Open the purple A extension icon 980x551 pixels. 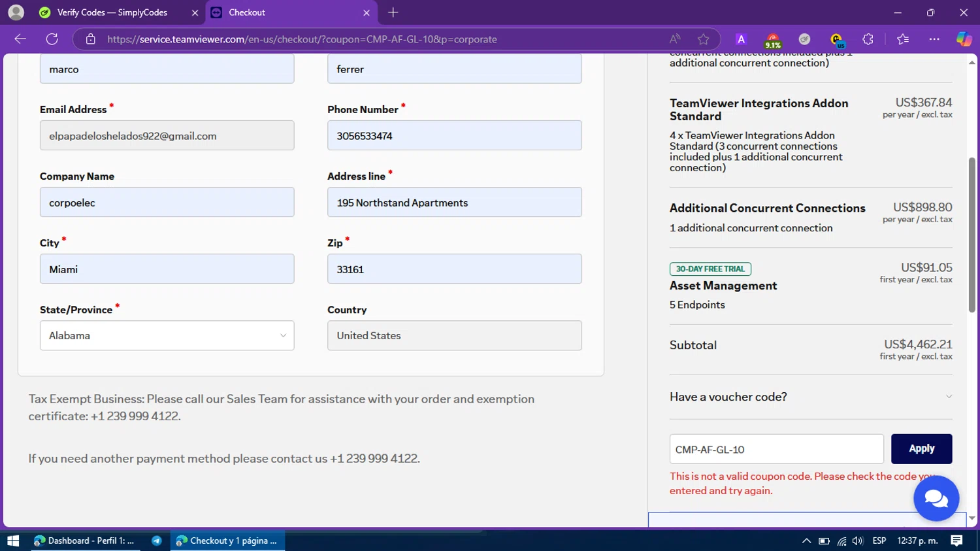point(741,39)
